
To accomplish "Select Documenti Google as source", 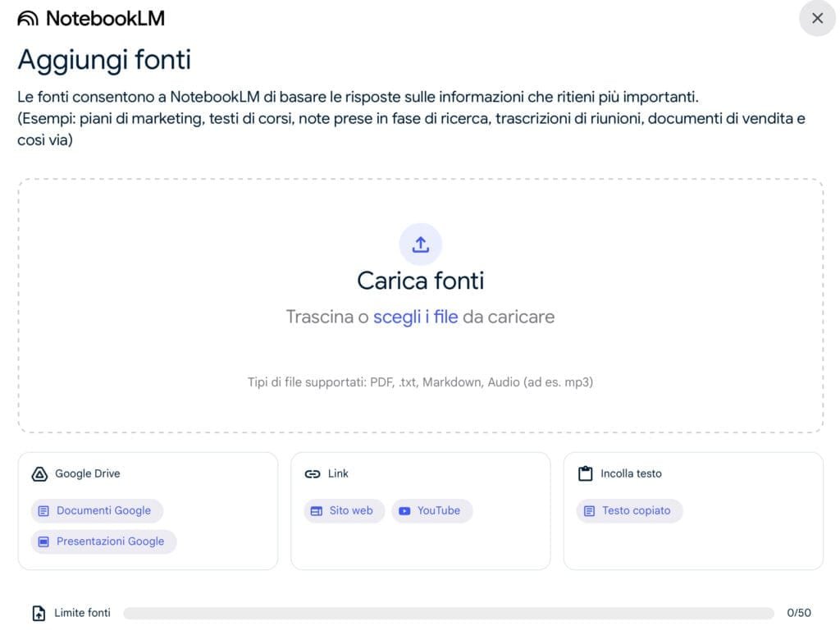I will click(x=97, y=510).
